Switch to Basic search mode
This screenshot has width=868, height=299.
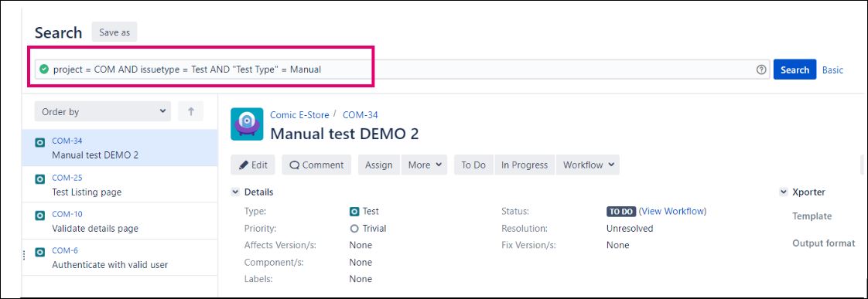832,70
